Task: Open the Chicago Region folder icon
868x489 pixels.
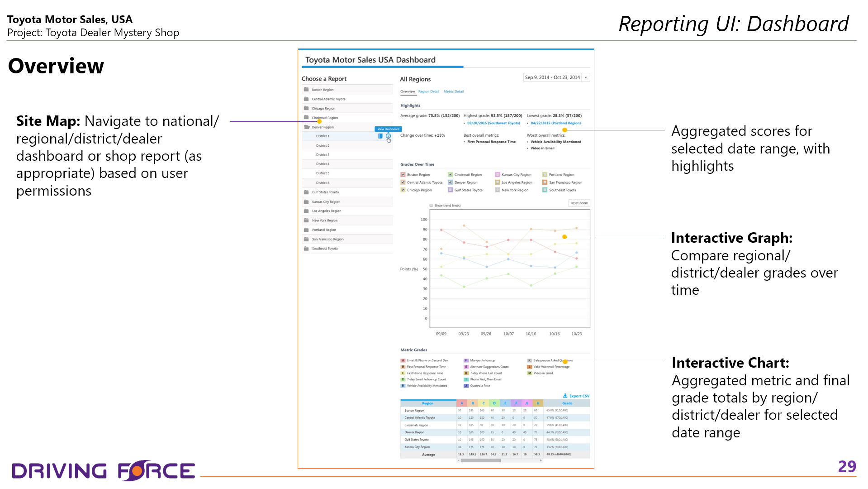Action: 306,108
